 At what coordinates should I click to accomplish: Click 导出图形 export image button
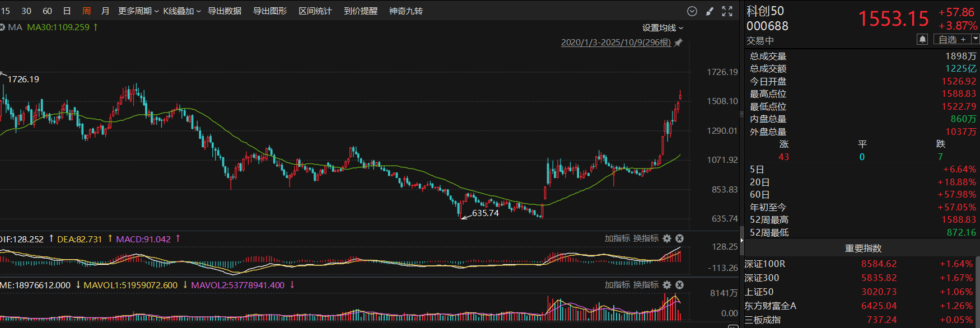270,11
